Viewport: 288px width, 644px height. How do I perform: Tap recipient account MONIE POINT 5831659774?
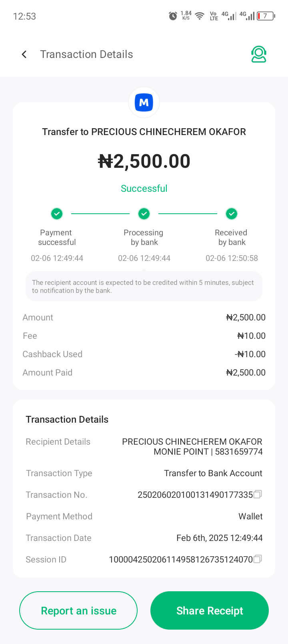[208, 452]
